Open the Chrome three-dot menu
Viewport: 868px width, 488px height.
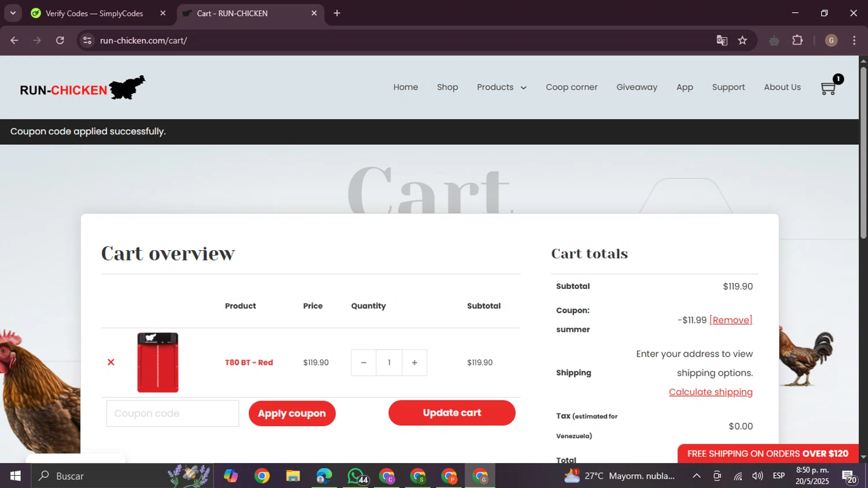[x=854, y=41]
